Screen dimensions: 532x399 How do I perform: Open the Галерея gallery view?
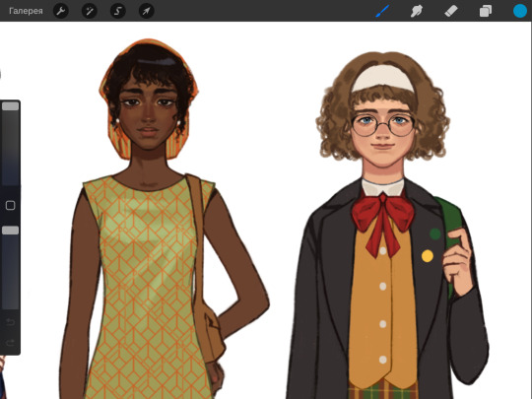point(26,11)
